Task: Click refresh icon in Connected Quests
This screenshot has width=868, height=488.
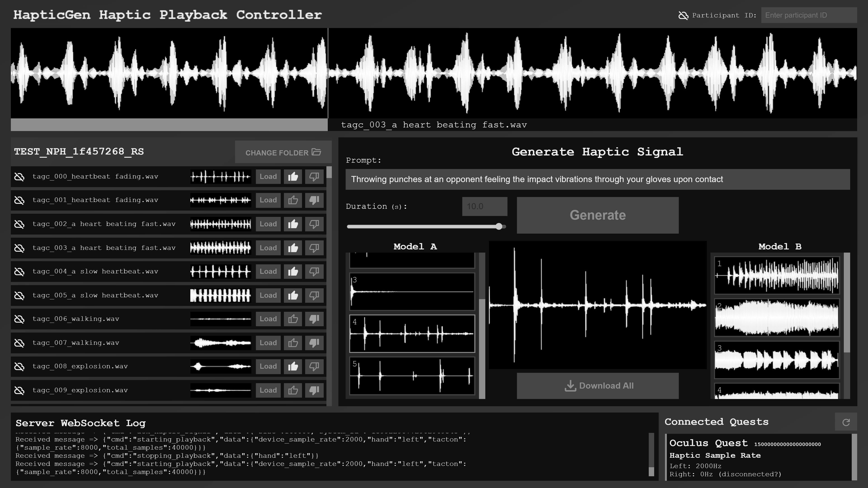Action: [x=846, y=422]
